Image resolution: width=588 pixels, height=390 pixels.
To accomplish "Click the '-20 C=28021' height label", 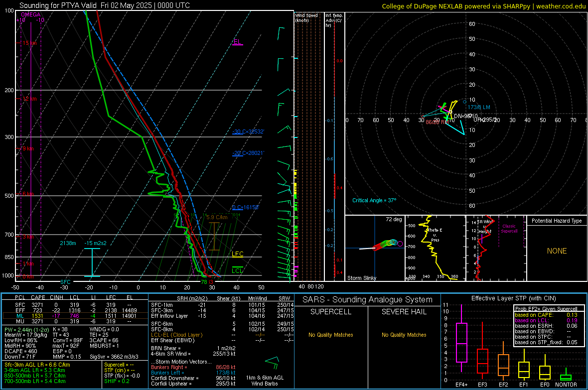I will [248, 153].
